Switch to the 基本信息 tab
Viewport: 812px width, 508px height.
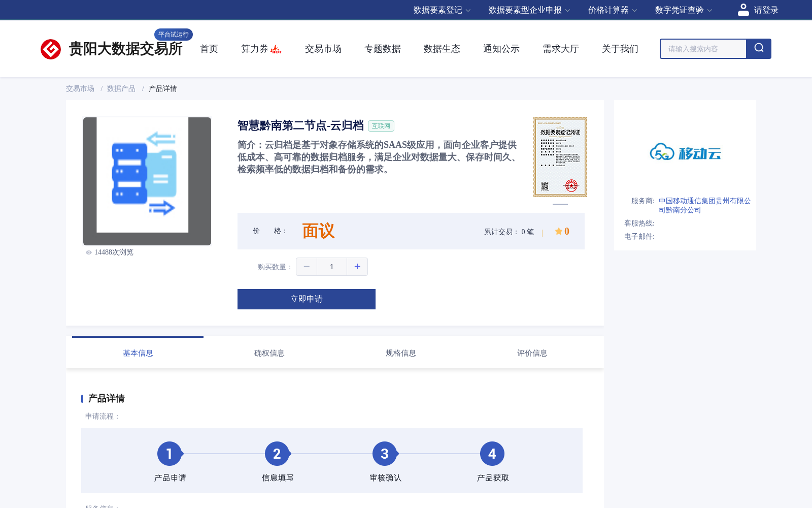coord(138,353)
